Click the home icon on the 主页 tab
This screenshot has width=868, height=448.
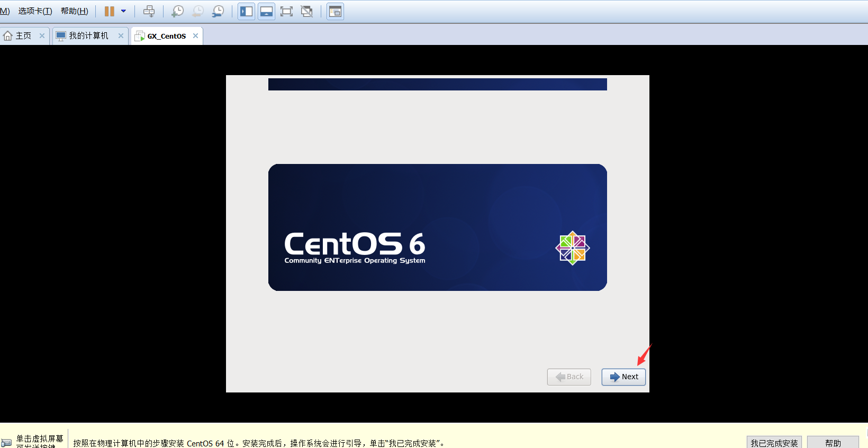pyautogui.click(x=8, y=36)
